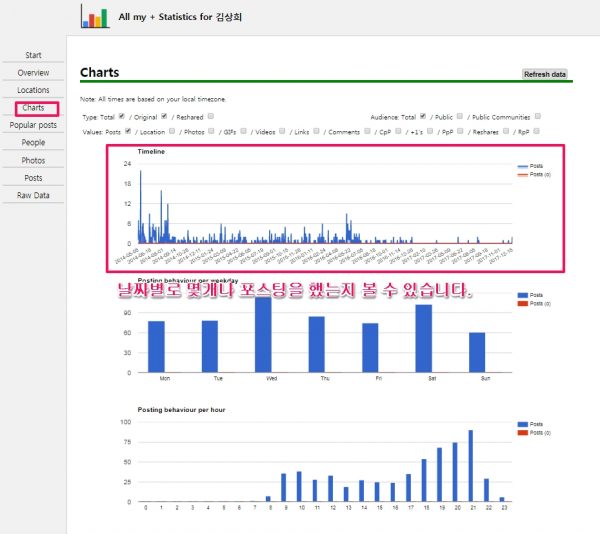The width and height of the screenshot is (600, 534).
Task: Click the hour 22 bar in hourly chart
Action: click(x=486, y=490)
